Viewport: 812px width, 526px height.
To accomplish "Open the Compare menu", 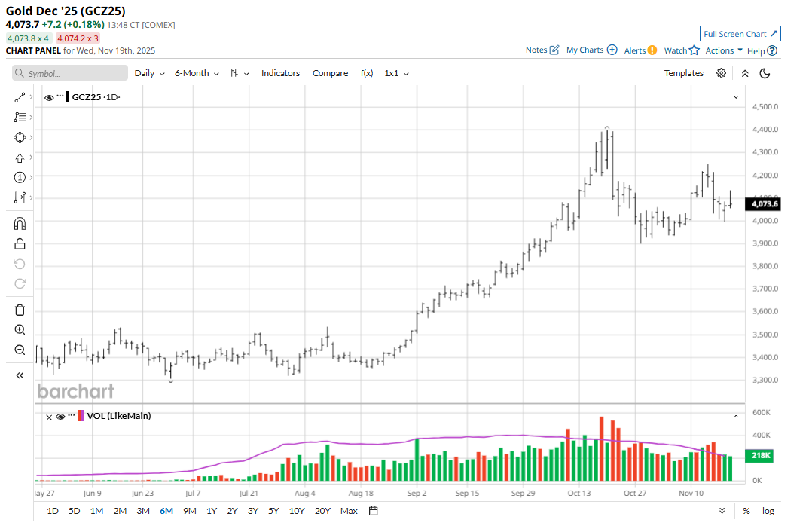I will 330,73.
